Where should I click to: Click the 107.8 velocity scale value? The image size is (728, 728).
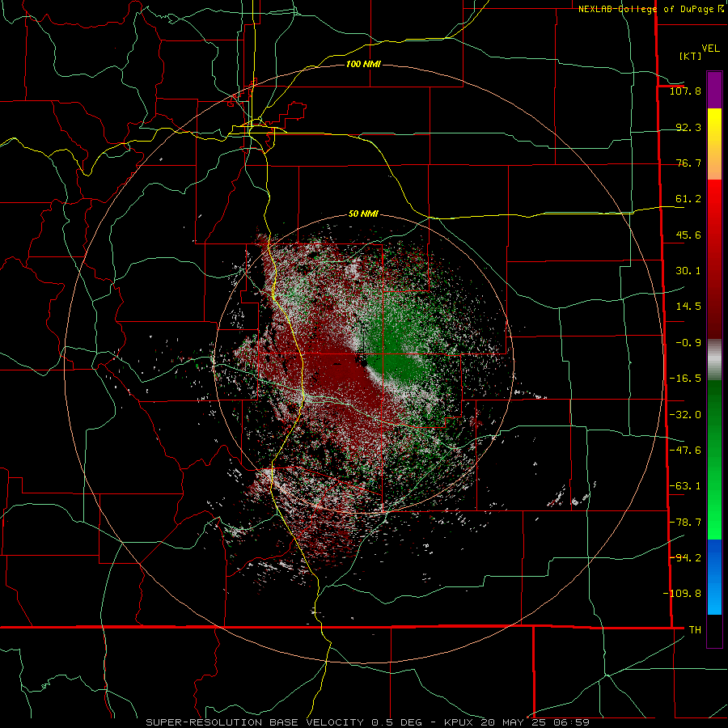coord(685,91)
